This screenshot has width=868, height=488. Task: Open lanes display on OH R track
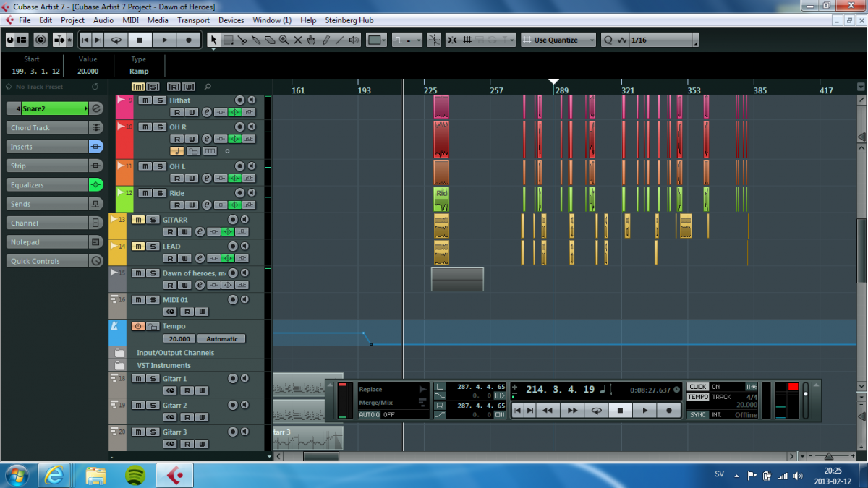coord(210,151)
